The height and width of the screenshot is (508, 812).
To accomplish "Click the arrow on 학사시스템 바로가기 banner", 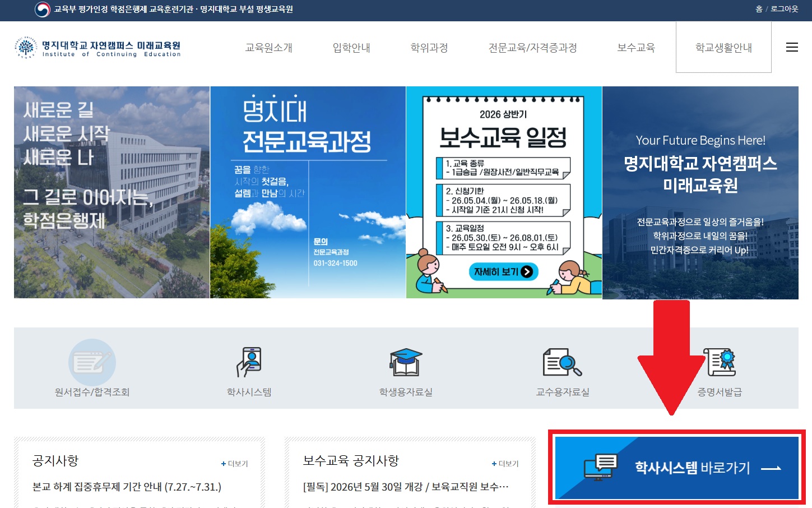I will 772,468.
